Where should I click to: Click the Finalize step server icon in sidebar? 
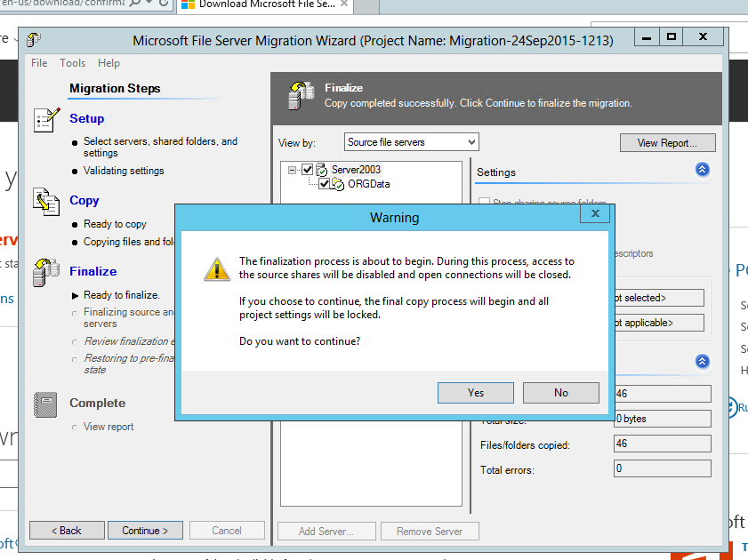pyautogui.click(x=45, y=273)
